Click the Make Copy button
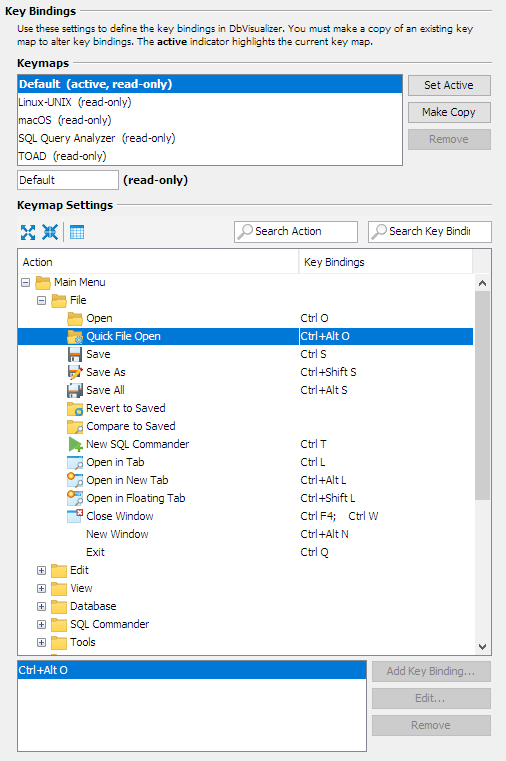The width and height of the screenshot is (506, 761). tap(449, 112)
